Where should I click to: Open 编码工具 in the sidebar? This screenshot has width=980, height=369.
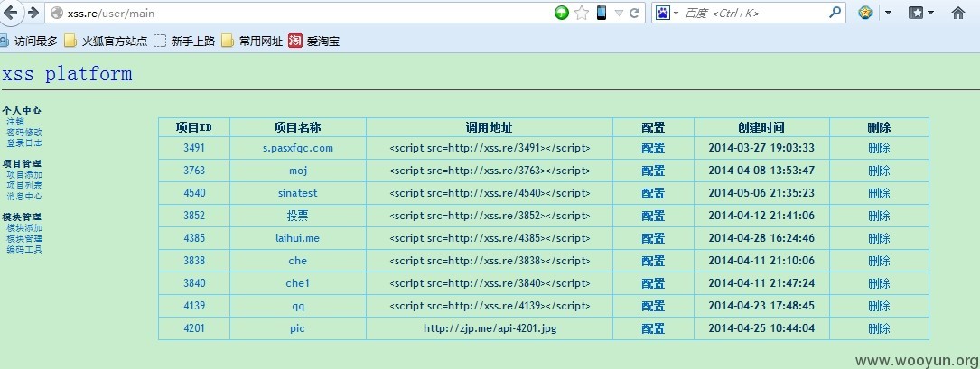coord(24,250)
